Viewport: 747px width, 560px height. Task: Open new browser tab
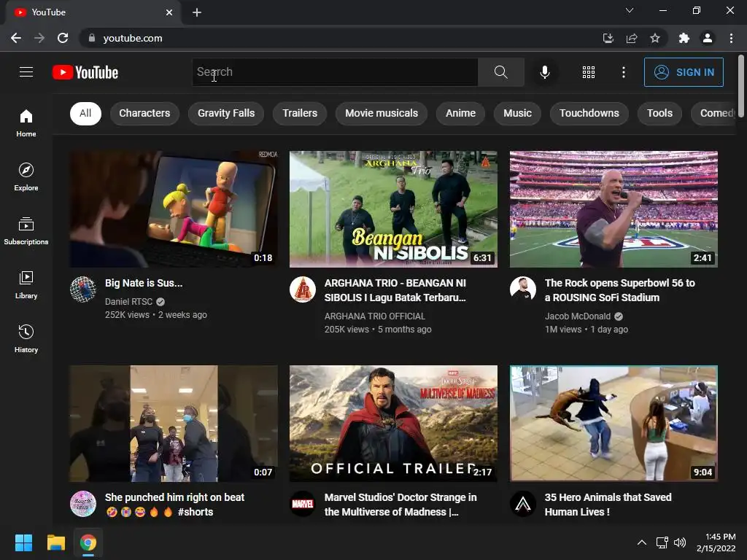[x=197, y=12]
